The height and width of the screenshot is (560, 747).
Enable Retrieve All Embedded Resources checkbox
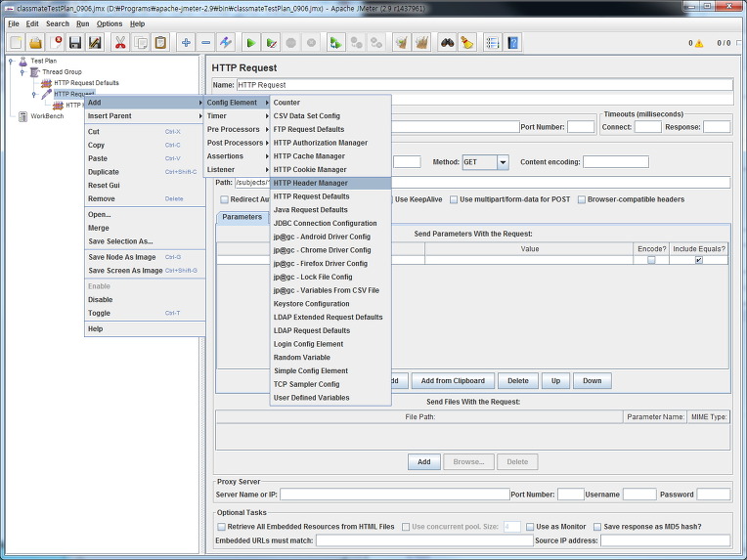[221, 527]
